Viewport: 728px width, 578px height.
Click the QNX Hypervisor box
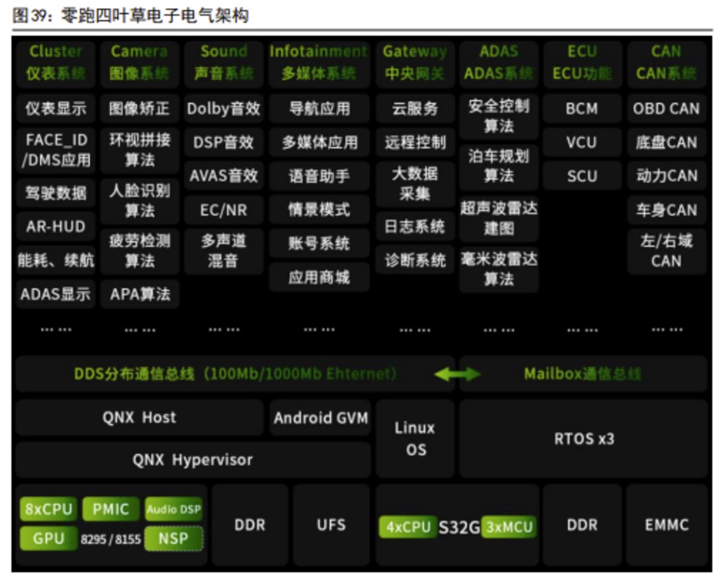193,460
